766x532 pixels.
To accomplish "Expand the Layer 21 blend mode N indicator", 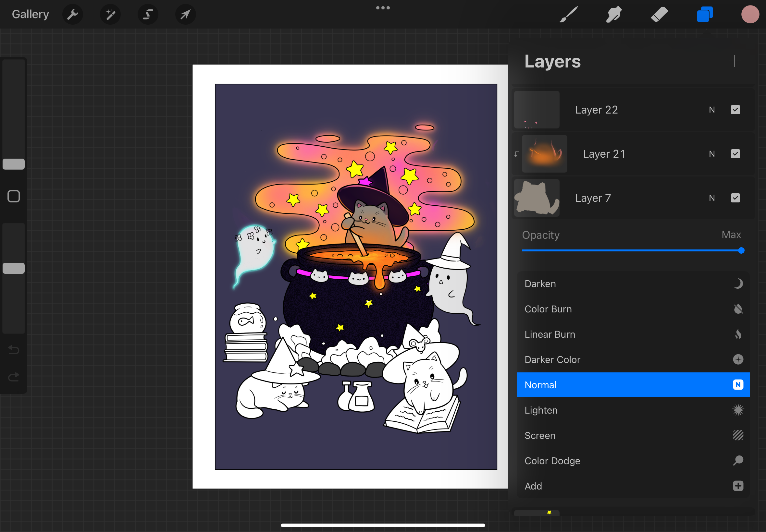I will (x=712, y=154).
